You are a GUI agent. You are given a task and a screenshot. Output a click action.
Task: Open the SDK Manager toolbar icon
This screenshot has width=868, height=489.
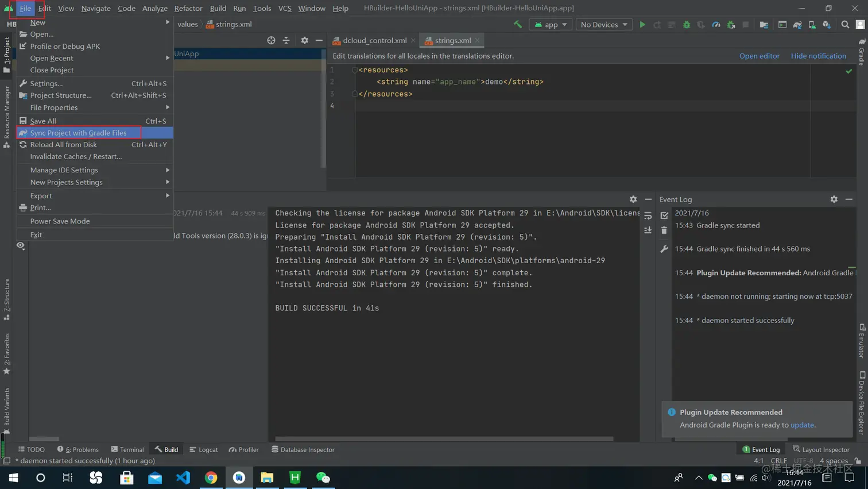827,25
